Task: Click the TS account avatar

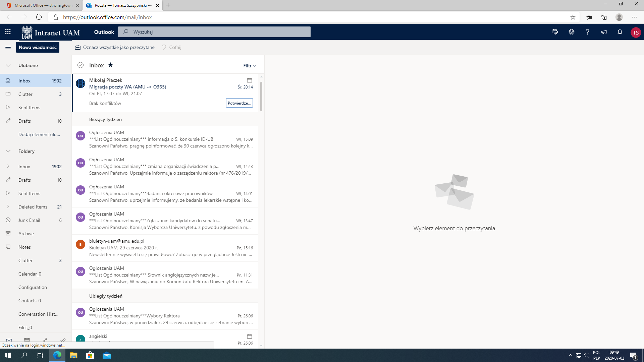Action: [x=635, y=33]
